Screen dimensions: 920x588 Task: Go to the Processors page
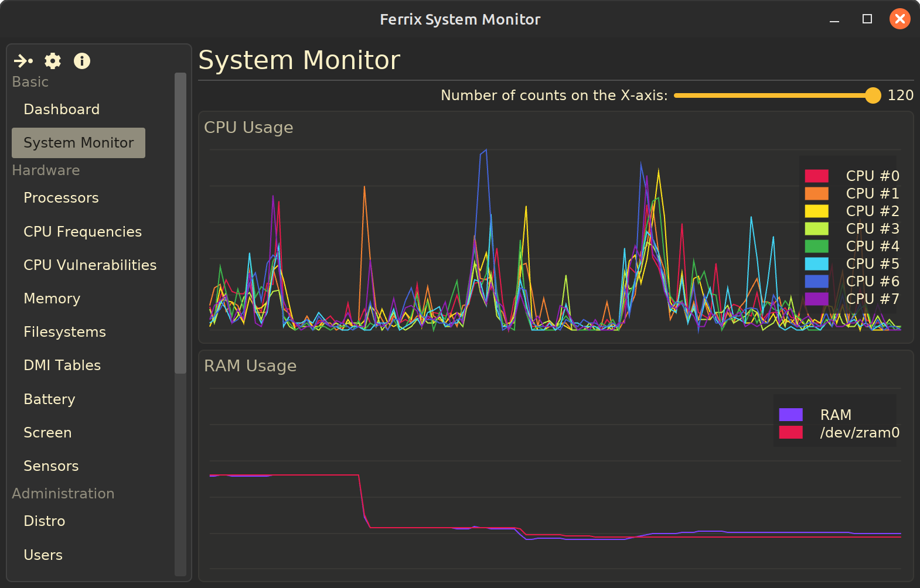click(x=61, y=198)
